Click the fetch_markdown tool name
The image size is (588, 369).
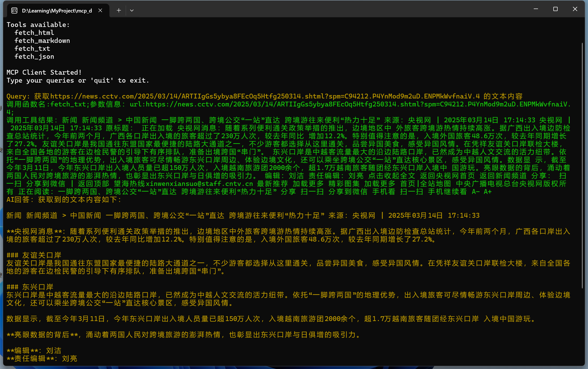(x=42, y=41)
